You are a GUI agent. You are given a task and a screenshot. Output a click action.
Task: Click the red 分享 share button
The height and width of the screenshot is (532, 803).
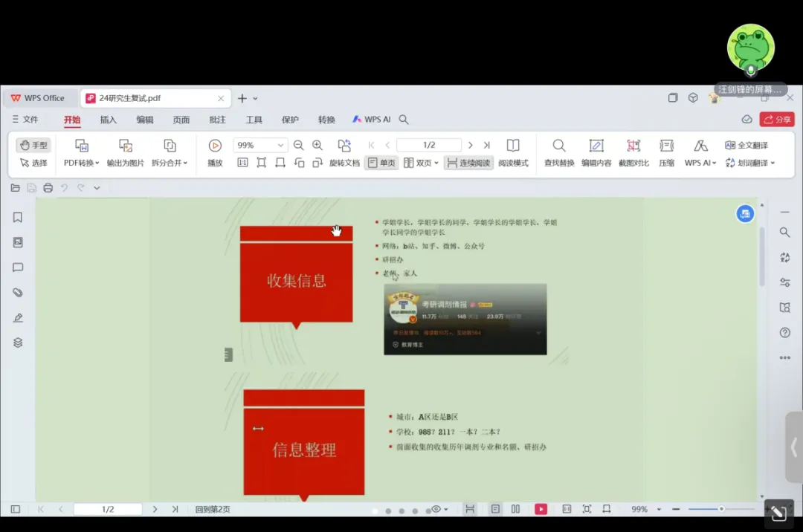tap(777, 120)
